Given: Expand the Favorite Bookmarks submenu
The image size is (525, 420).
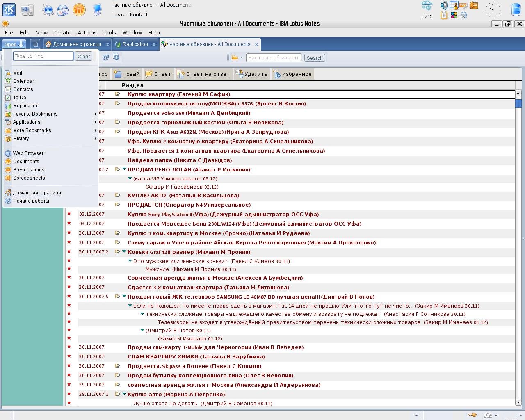Looking at the screenshot, I should point(35,114).
